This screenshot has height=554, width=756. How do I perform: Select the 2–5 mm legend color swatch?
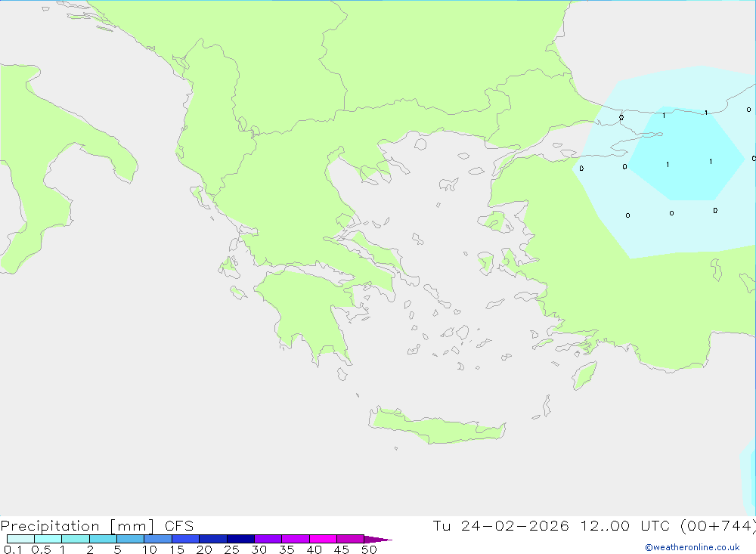[x=103, y=539]
